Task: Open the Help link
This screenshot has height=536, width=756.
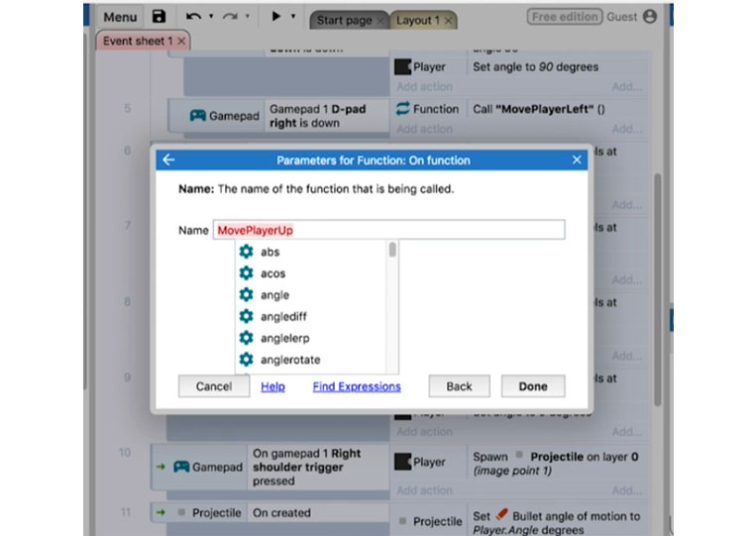Action: click(x=272, y=386)
